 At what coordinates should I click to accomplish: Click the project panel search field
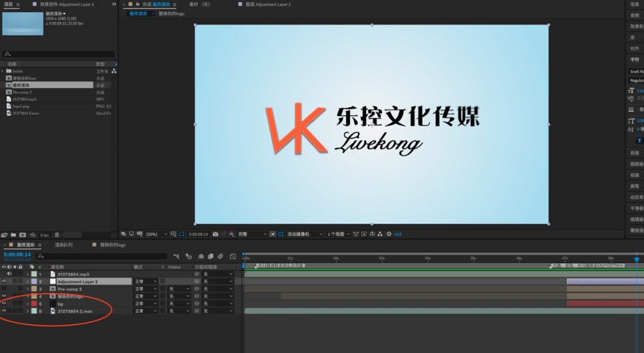pyautogui.click(x=59, y=54)
